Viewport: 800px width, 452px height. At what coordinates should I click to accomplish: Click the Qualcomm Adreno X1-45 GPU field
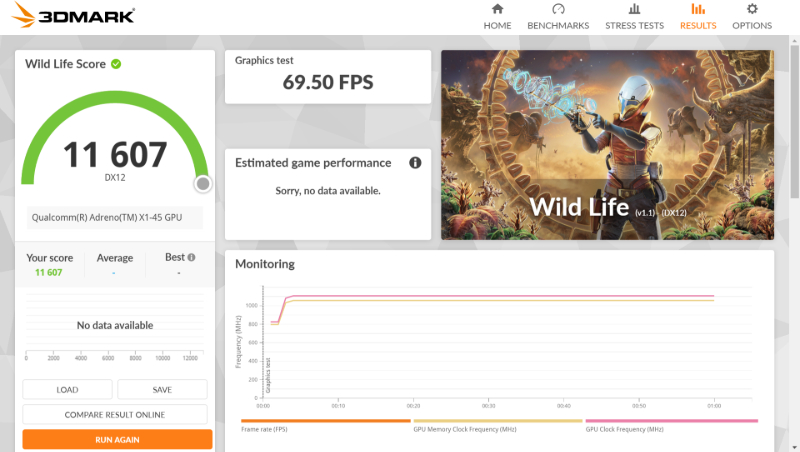point(115,218)
